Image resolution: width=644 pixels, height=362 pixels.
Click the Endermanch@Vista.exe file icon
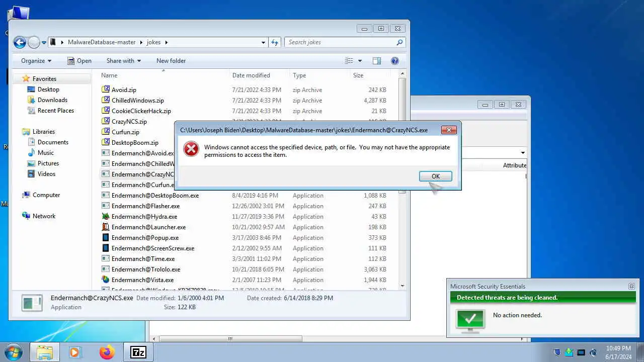pyautogui.click(x=106, y=280)
